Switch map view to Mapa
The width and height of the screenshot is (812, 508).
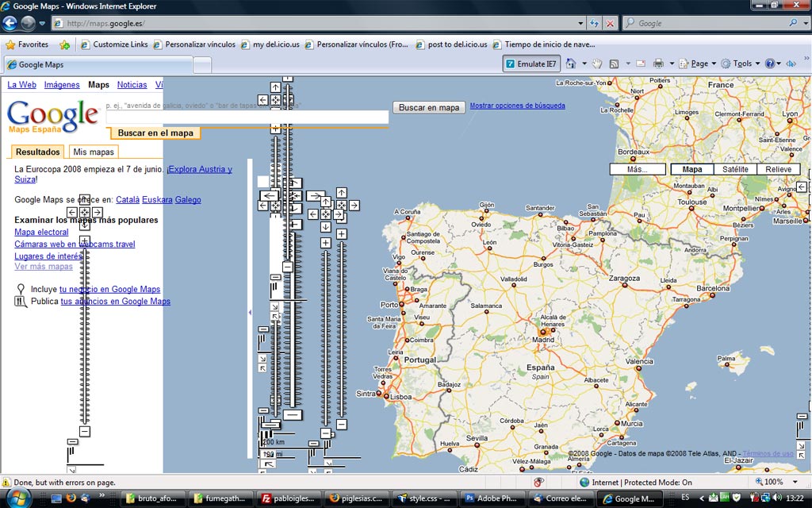click(692, 170)
